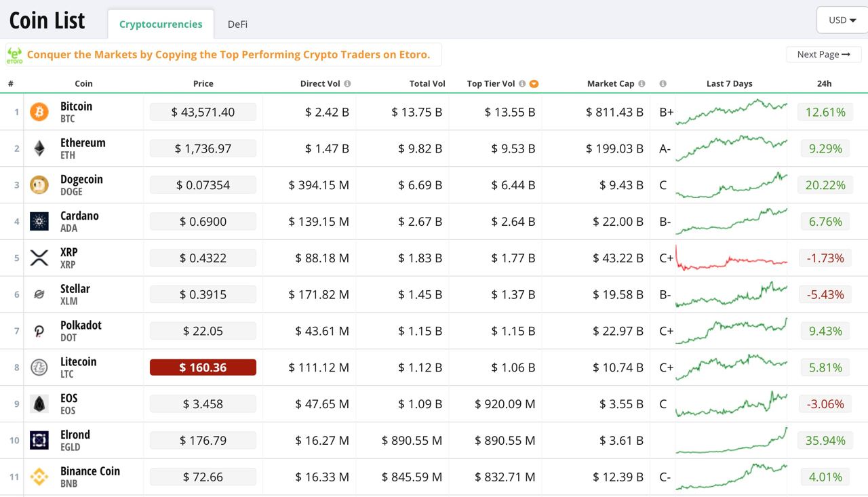This screenshot has width=868, height=497.
Task: Sort by Price column header
Action: click(x=203, y=84)
